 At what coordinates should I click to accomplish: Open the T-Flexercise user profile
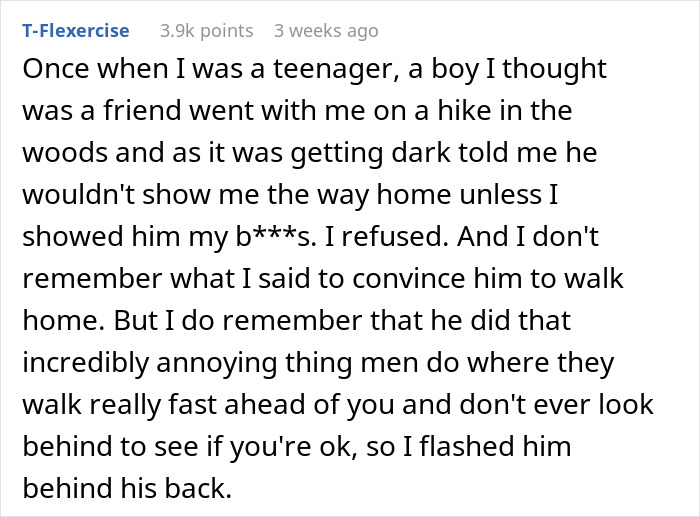pyautogui.click(x=76, y=30)
